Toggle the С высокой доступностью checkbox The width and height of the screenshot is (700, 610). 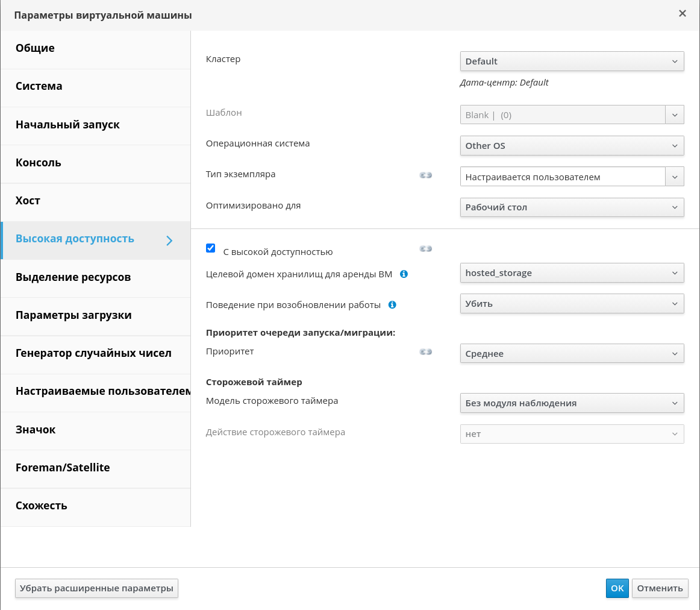click(211, 248)
